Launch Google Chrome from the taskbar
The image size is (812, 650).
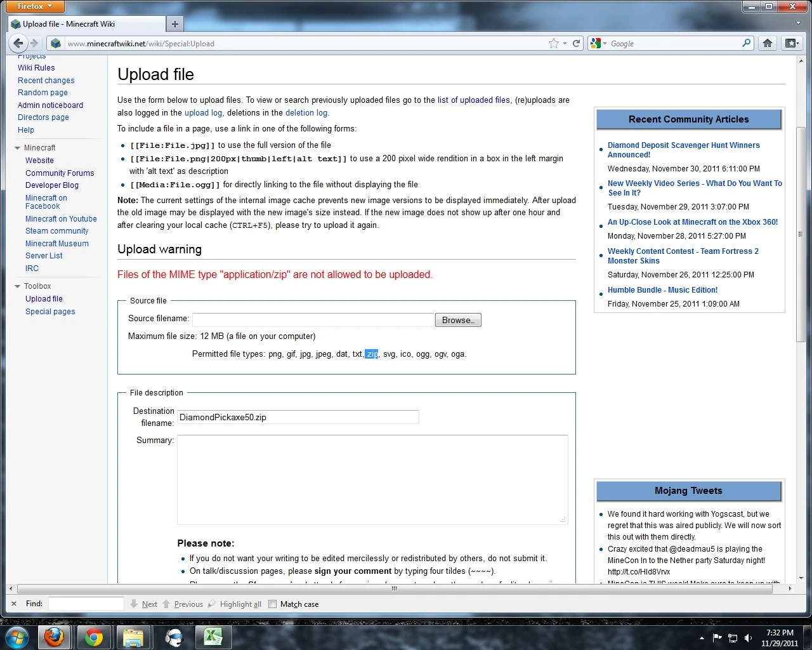coord(94,637)
